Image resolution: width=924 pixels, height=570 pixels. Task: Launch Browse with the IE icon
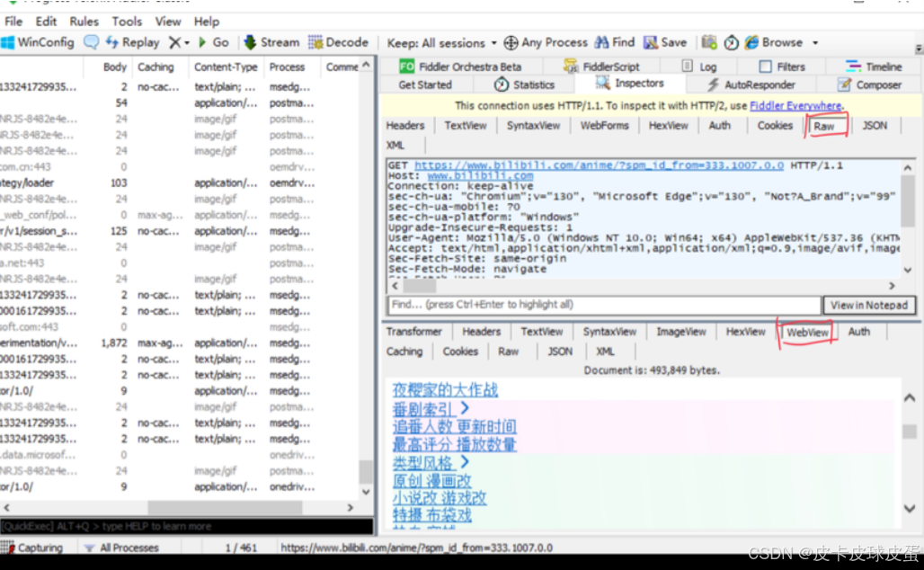(x=773, y=42)
